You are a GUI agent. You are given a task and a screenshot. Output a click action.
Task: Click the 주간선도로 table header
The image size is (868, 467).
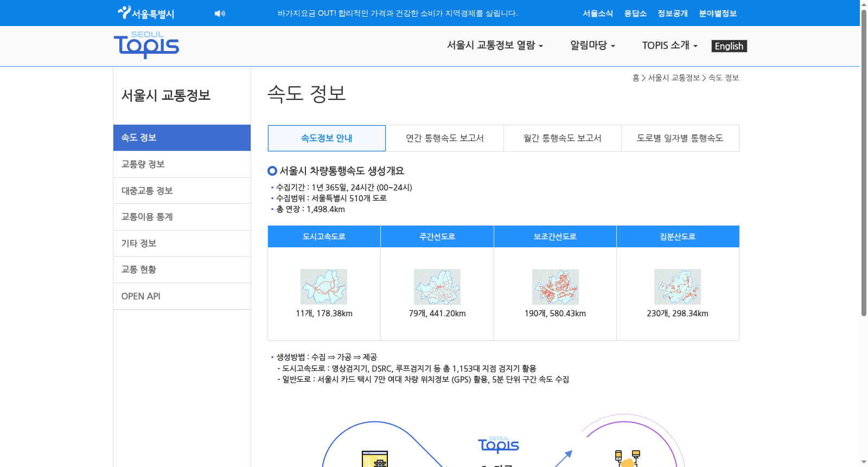click(437, 236)
